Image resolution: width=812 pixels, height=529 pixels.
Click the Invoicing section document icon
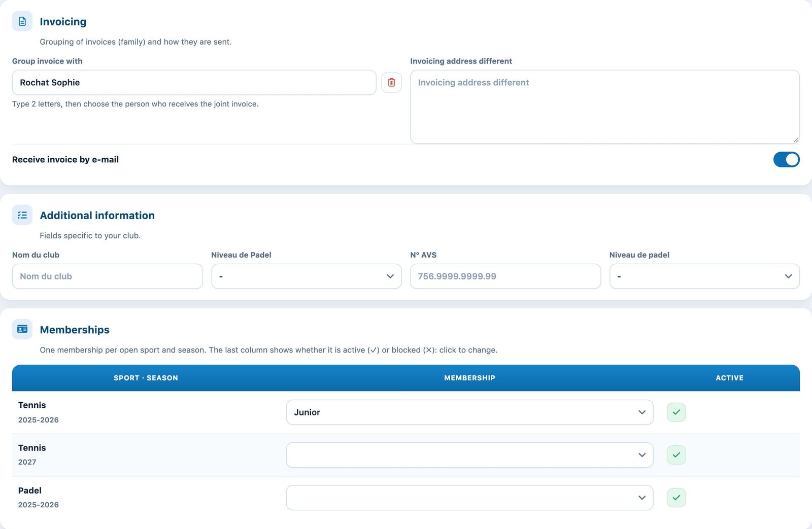pos(22,21)
